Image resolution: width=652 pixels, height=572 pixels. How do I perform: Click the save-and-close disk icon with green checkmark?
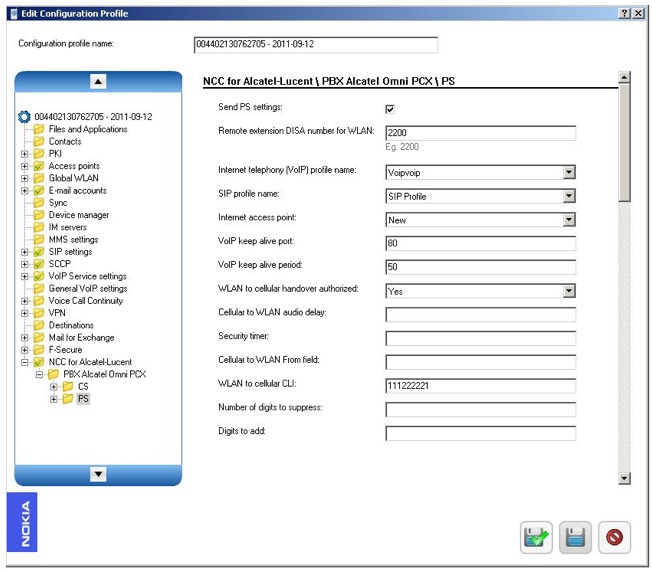point(537,537)
